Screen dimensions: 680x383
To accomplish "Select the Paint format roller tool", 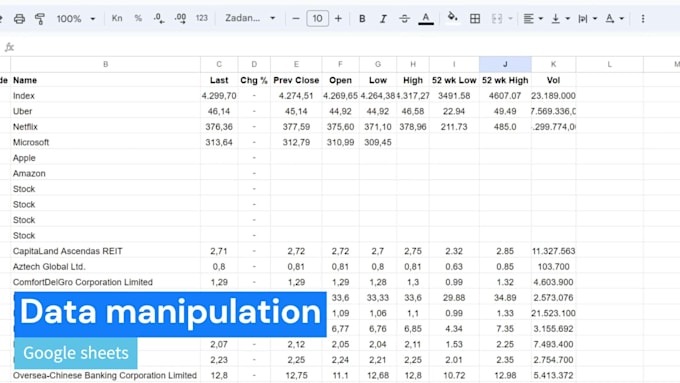I will click(40, 19).
